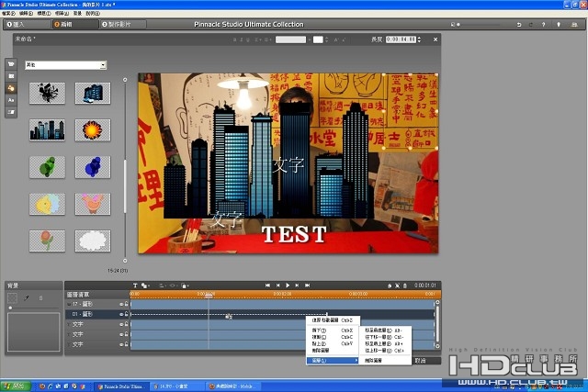Click the bold B formatting icon
The height and width of the screenshot is (392, 588).
[235, 39]
